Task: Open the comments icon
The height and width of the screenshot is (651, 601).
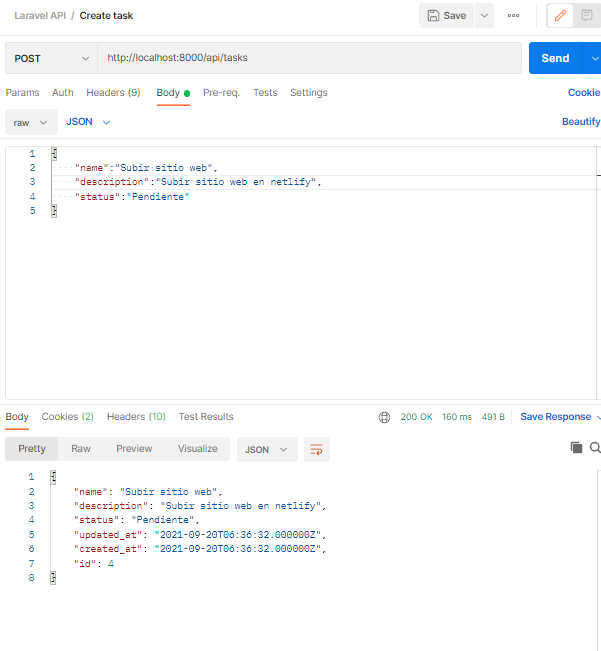Action: tap(586, 16)
